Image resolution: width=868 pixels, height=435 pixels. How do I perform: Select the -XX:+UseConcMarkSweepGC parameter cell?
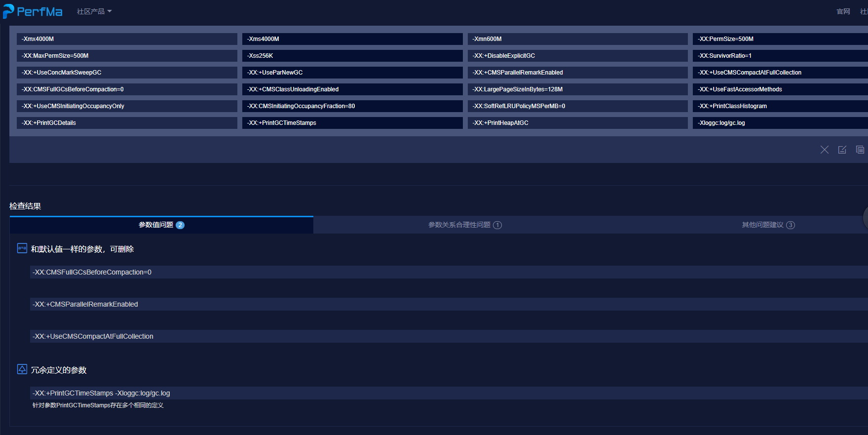click(x=127, y=73)
